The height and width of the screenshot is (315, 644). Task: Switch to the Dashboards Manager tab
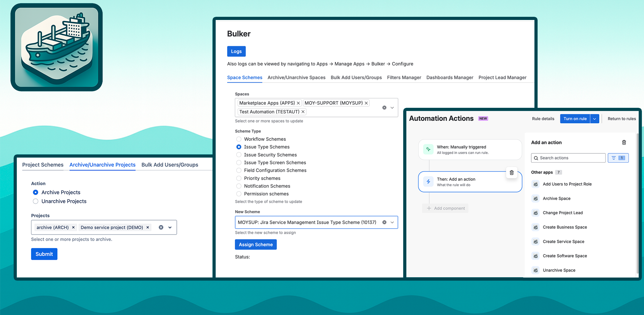[450, 77]
